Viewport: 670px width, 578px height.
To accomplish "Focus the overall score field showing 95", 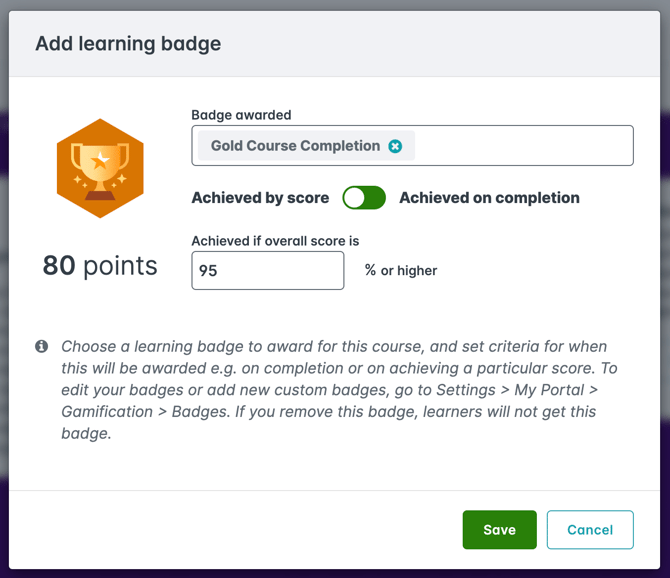I will click(268, 271).
